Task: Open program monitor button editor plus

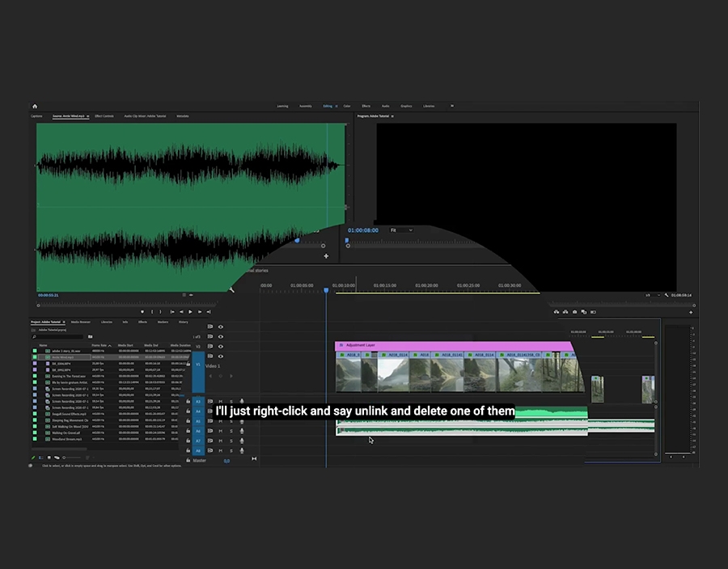Action: (x=691, y=313)
